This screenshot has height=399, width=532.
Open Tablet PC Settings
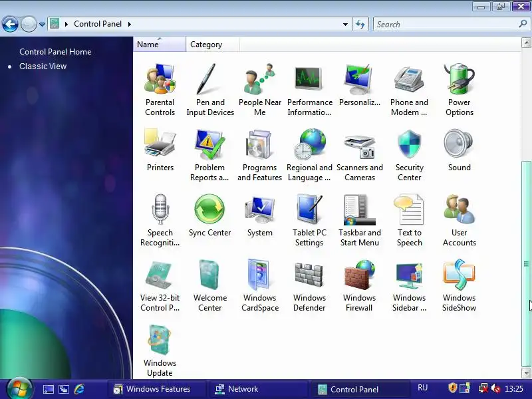[x=309, y=220]
